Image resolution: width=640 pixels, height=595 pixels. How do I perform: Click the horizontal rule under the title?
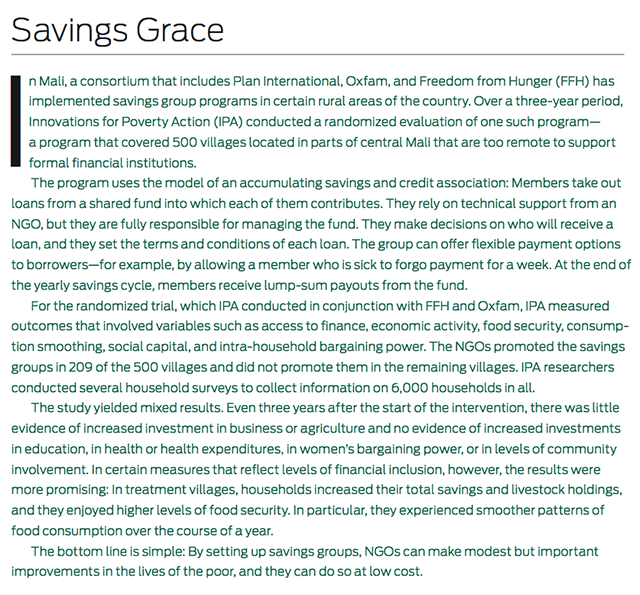(318, 54)
